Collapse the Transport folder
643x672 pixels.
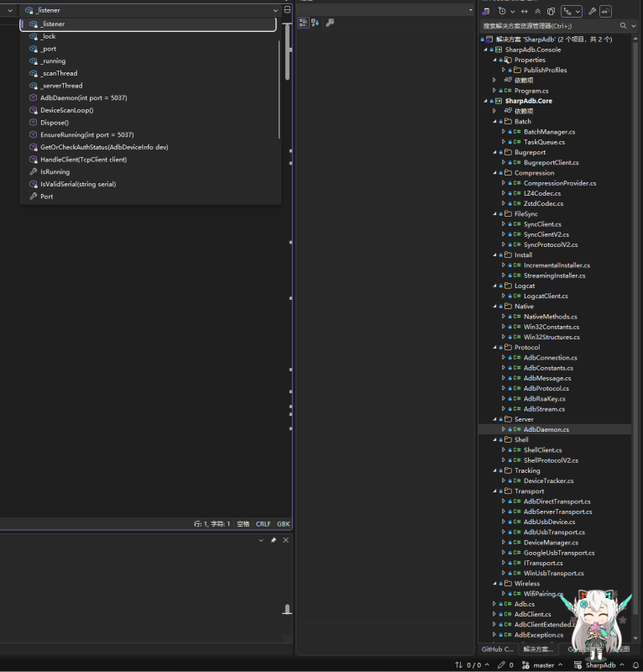pyautogui.click(x=496, y=491)
